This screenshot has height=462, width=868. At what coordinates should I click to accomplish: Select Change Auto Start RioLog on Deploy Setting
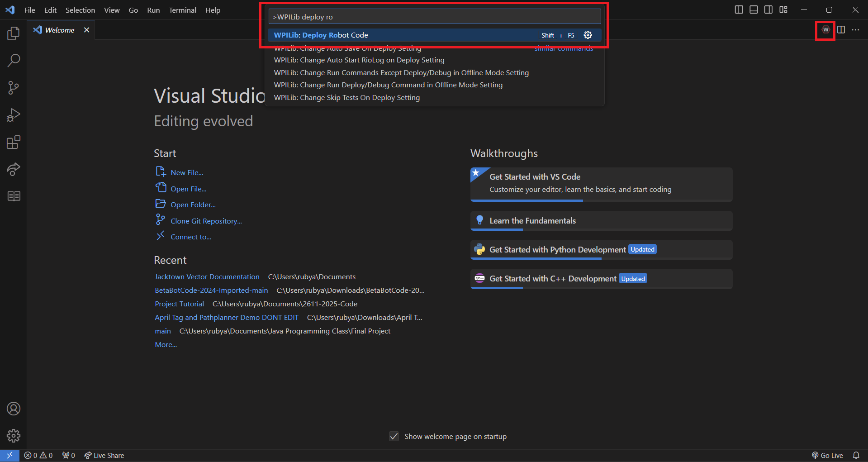(x=434, y=60)
